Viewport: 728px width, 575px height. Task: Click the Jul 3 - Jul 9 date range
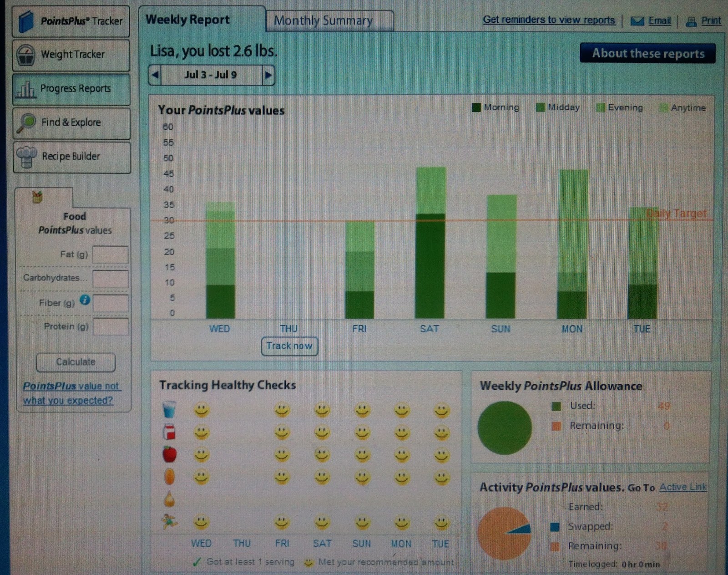211,75
